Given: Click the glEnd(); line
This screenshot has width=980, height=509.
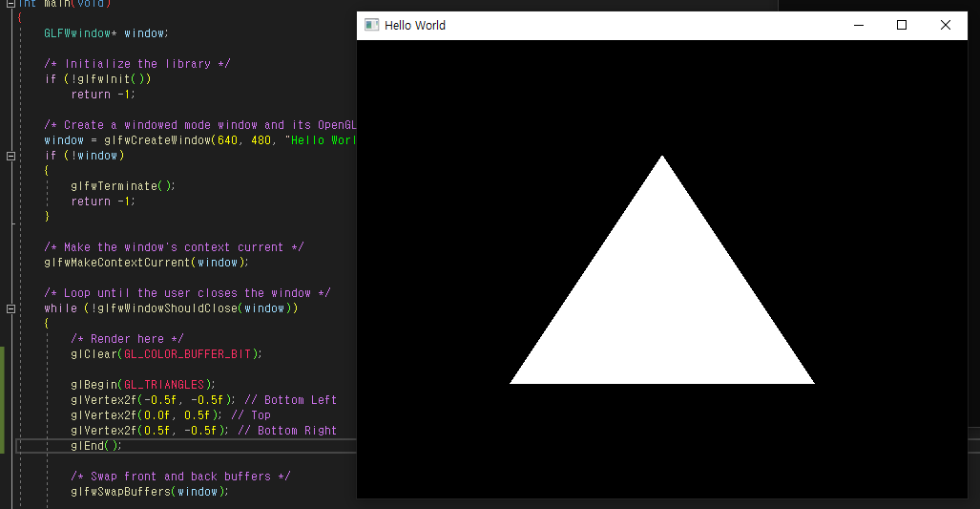Looking at the screenshot, I should coord(96,446).
